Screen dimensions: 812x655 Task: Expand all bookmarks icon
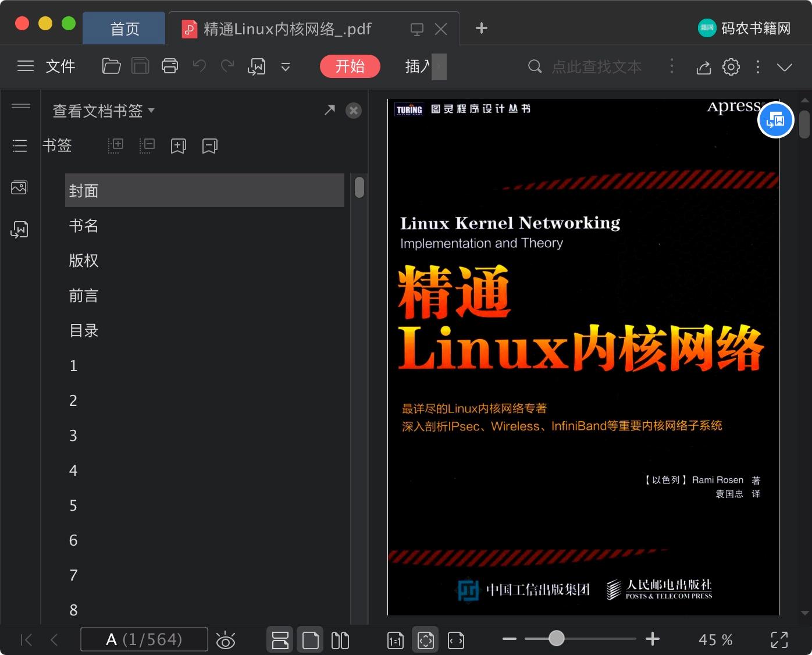point(116,145)
